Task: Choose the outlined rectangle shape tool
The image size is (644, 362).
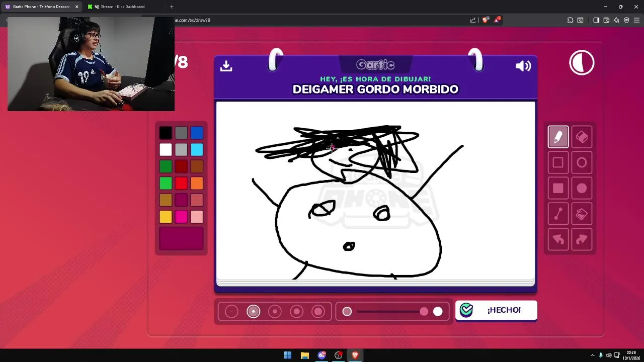Action: tap(558, 162)
